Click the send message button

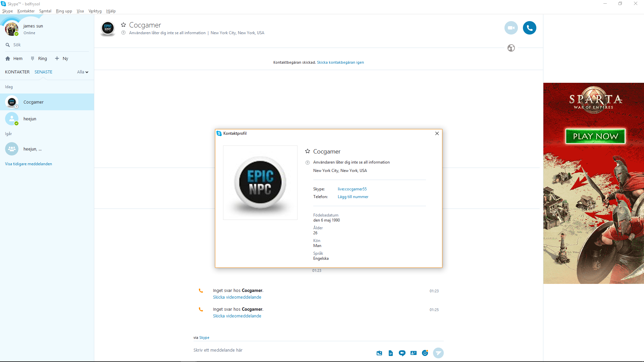pos(438,353)
